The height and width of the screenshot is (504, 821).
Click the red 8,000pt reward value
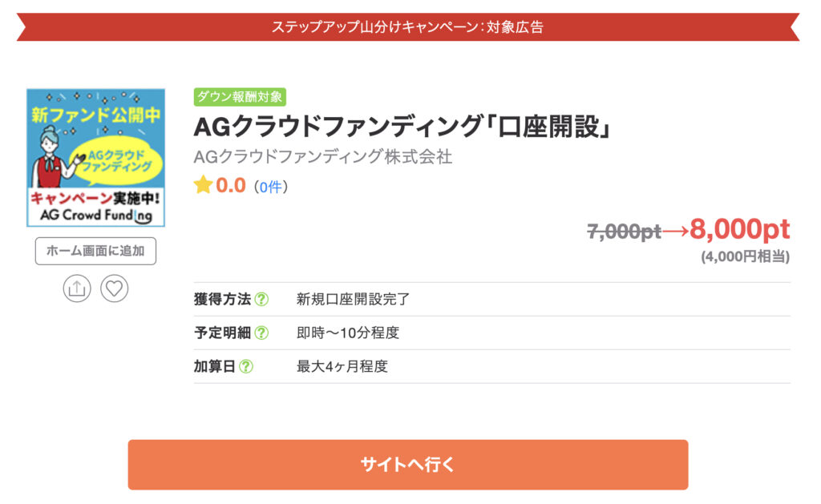tap(739, 230)
